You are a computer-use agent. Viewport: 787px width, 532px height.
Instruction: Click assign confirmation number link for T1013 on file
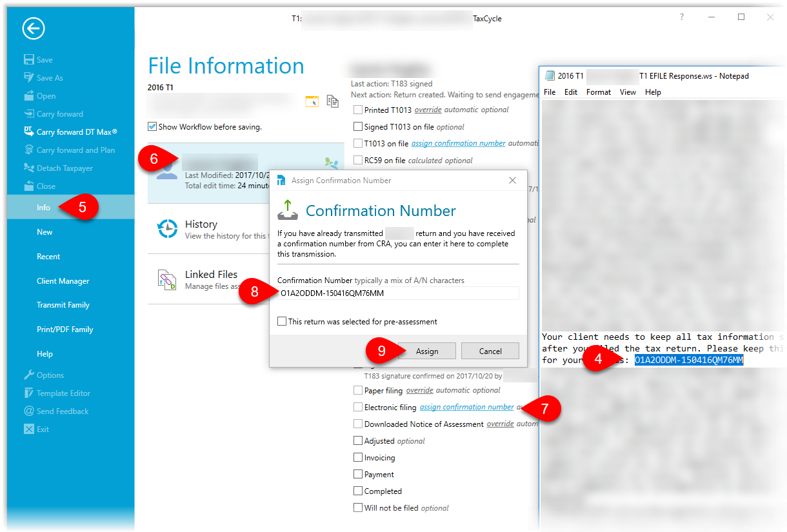[458, 143]
